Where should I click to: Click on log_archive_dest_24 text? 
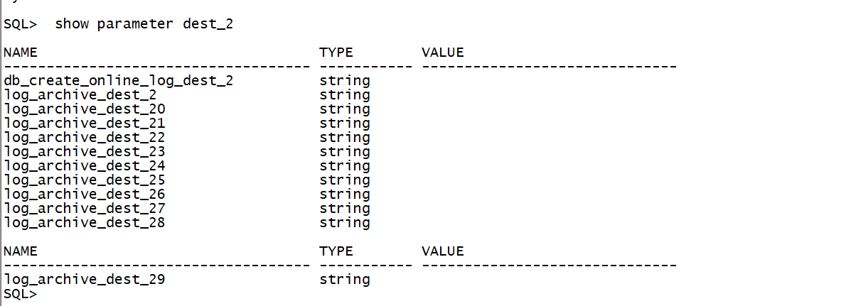pos(85,166)
